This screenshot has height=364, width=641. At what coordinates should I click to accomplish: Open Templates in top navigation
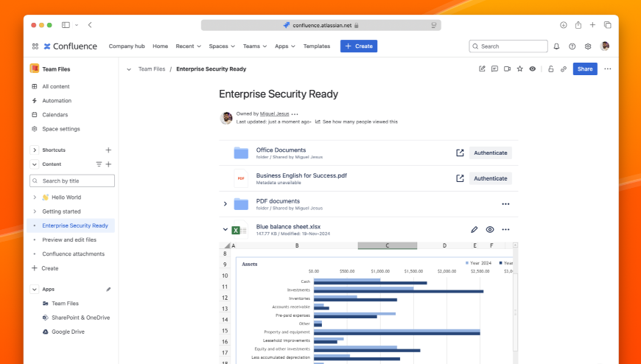coord(317,46)
